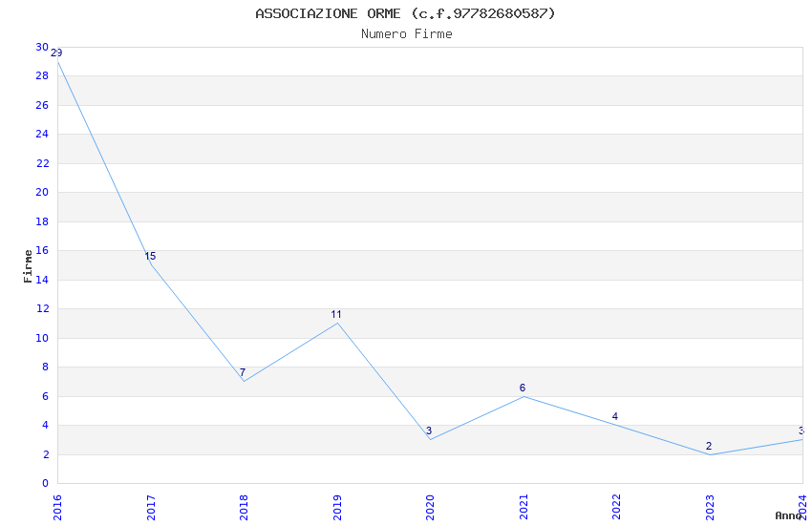812x525 pixels.
Task: Select the data label 6 at 2021
Action: (x=523, y=388)
